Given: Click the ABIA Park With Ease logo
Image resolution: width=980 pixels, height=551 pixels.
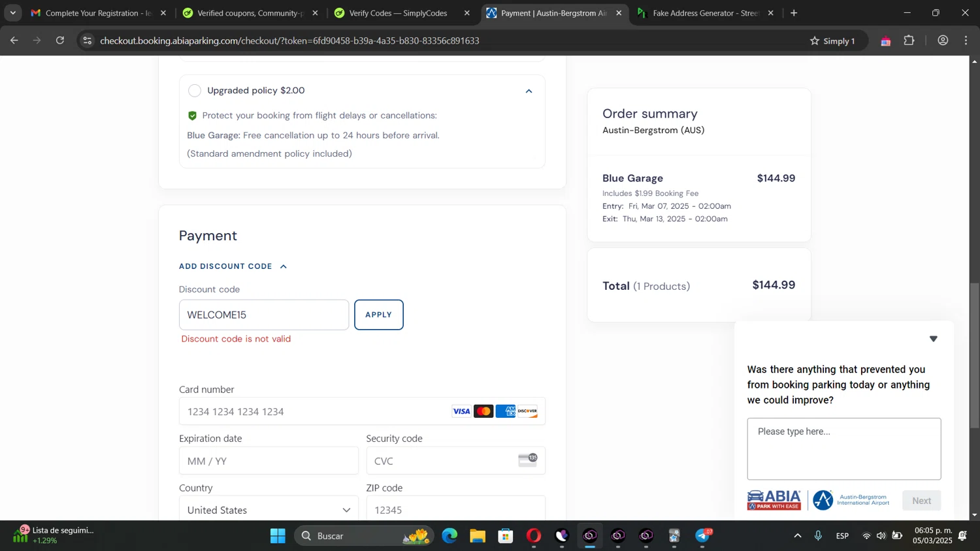Looking at the screenshot, I should 774,500.
